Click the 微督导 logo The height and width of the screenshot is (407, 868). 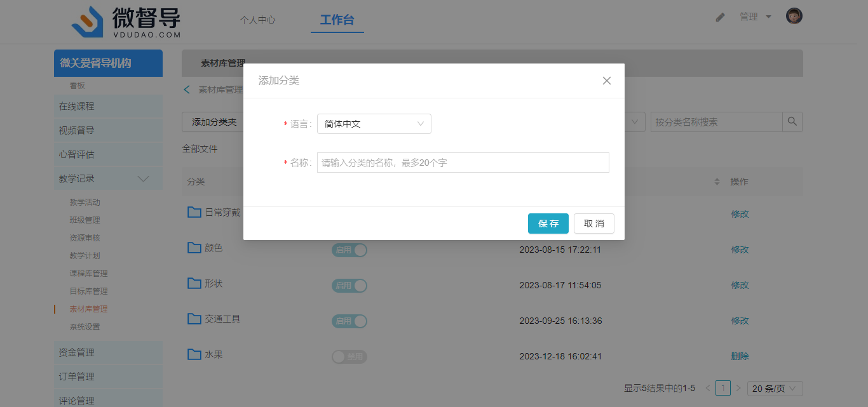126,22
